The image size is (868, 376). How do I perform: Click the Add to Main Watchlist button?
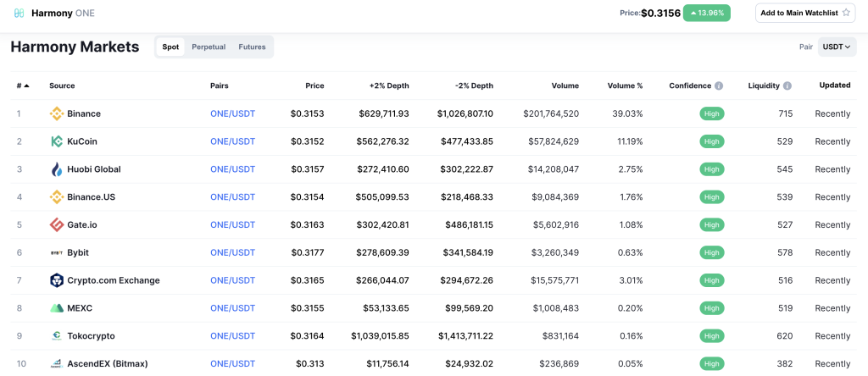click(805, 13)
